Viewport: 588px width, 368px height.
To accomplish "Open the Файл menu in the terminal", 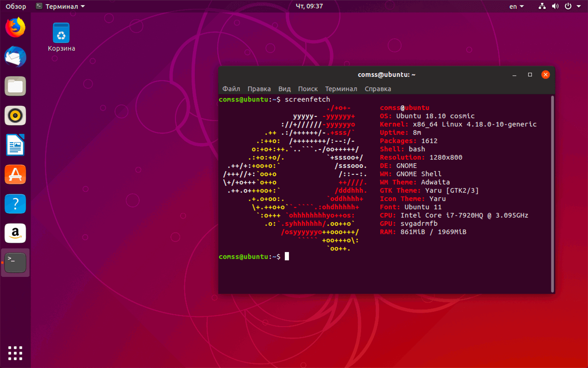I will point(231,88).
